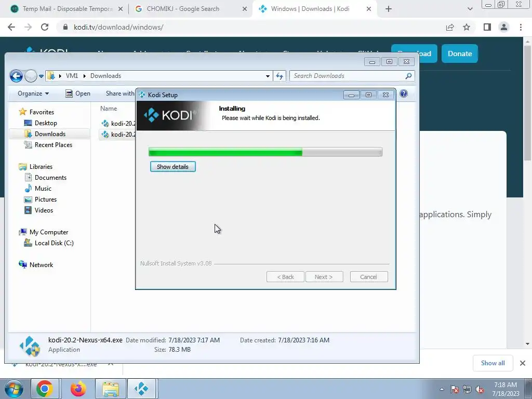Open the Music library
The height and width of the screenshot is (399, 532).
coord(38,188)
